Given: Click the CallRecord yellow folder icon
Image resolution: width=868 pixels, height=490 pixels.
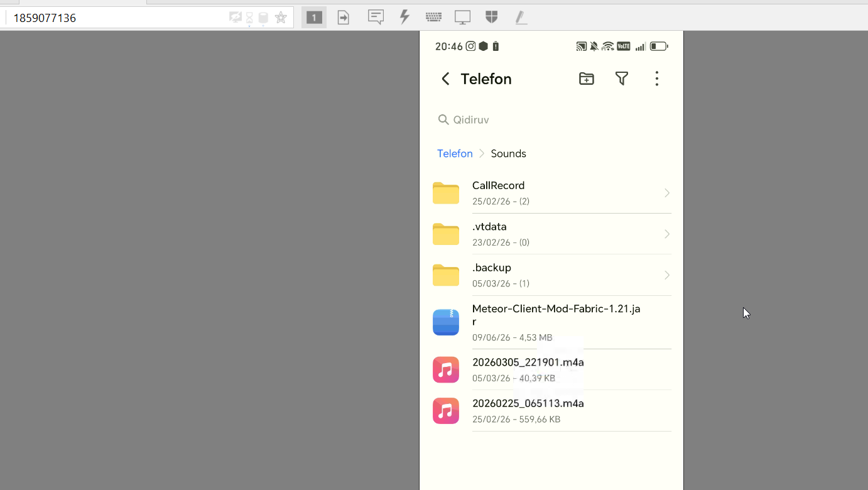Looking at the screenshot, I should pyautogui.click(x=446, y=193).
